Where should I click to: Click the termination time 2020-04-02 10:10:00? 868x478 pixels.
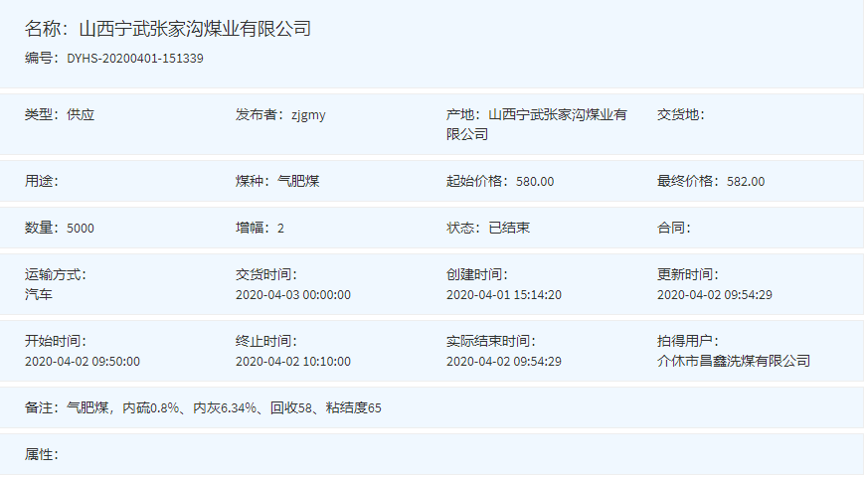292,362
